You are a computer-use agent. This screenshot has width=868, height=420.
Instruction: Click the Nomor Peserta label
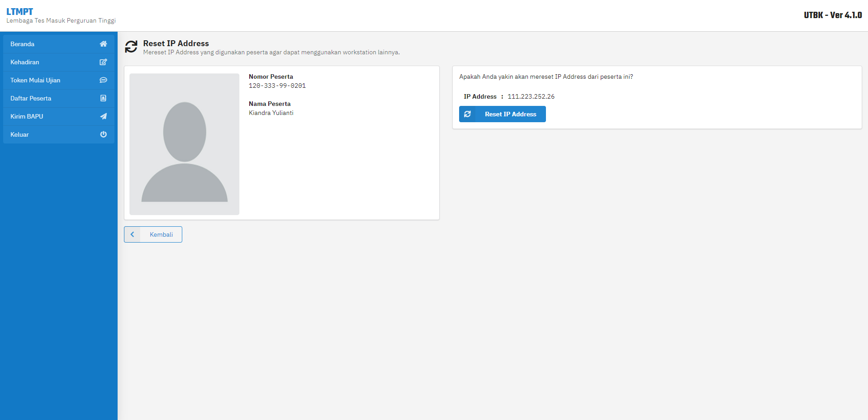pyautogui.click(x=271, y=76)
